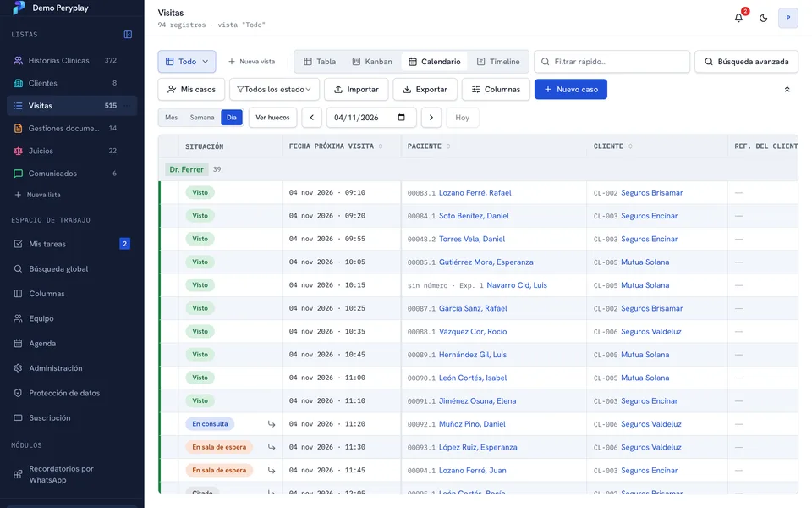The width and height of the screenshot is (812, 508).
Task: Open Agenda section
Action: [x=72, y=343]
